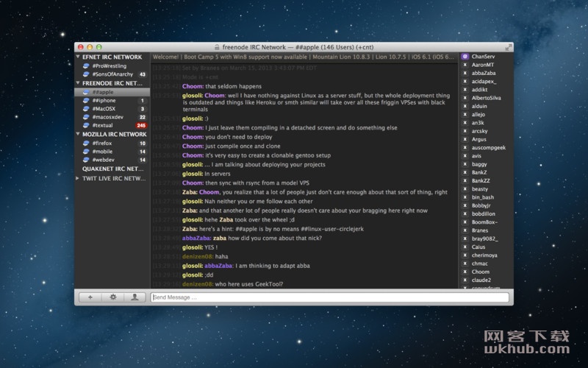588x368 pixels.
Task: Select user alduin in the member list
Action: 479,106
